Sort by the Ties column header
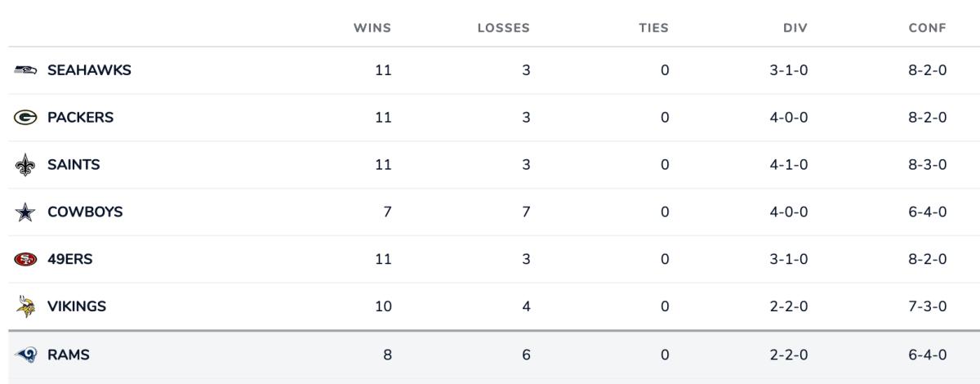The height and width of the screenshot is (384, 980). pos(653,28)
